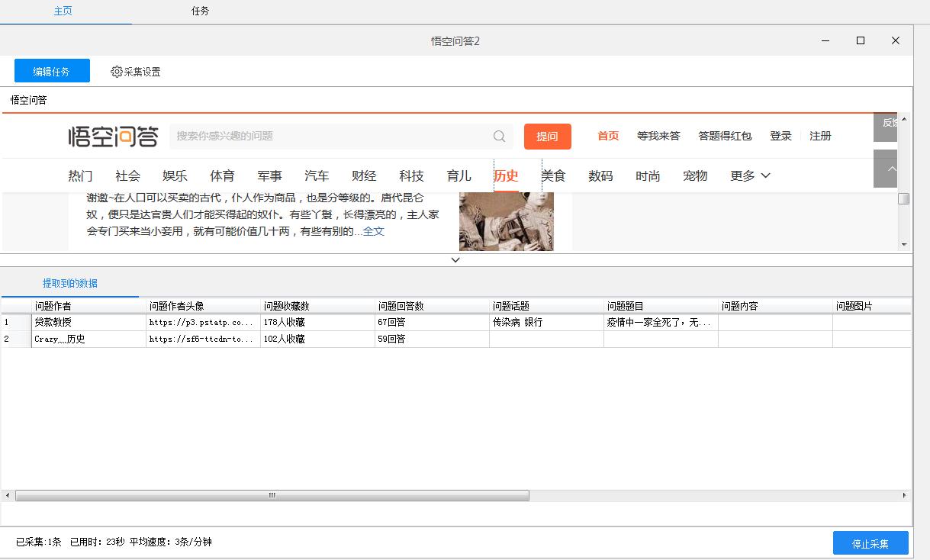Click the 提问 button
Image resolution: width=930 pixels, height=560 pixels.
pos(547,136)
